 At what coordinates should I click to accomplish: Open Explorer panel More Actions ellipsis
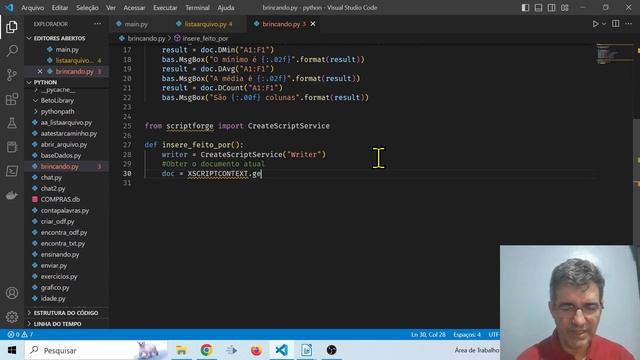pos(98,24)
